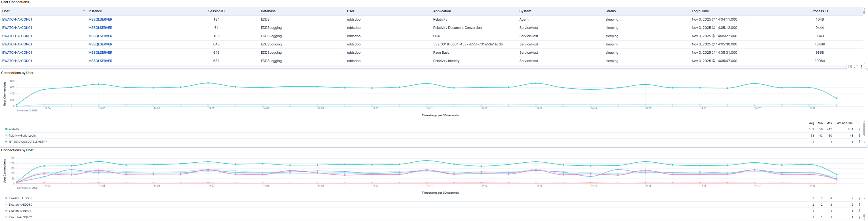This screenshot has width=868, height=221.
Task: Maximize the Connections by User panel
Action: point(855,67)
